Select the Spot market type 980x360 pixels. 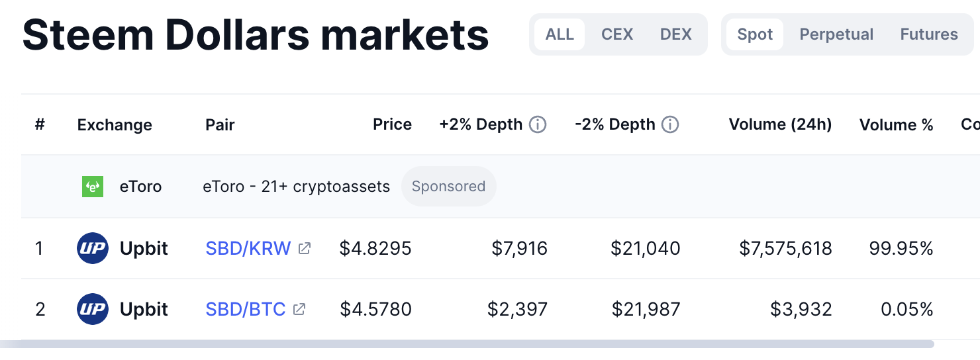tap(755, 34)
